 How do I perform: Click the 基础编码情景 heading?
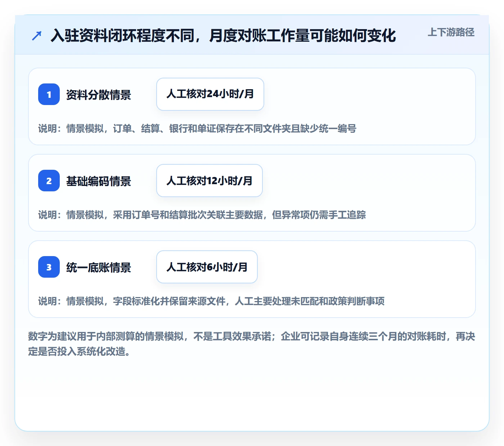(99, 181)
